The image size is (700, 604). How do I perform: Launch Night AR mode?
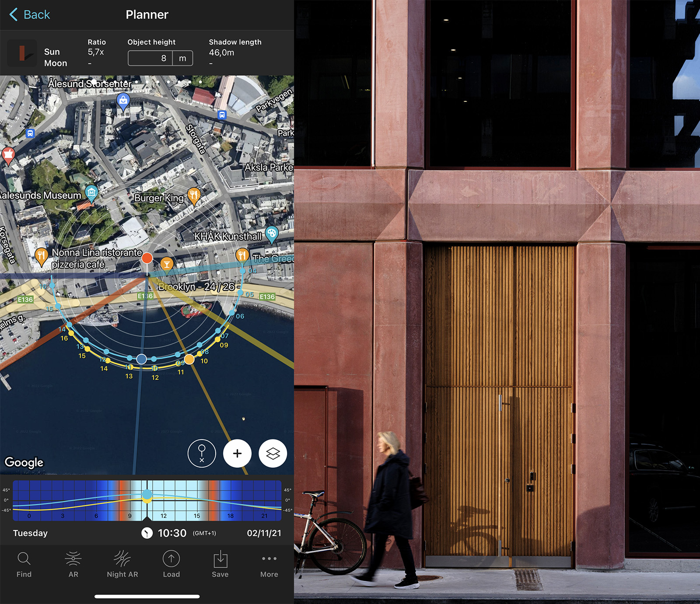click(x=122, y=564)
